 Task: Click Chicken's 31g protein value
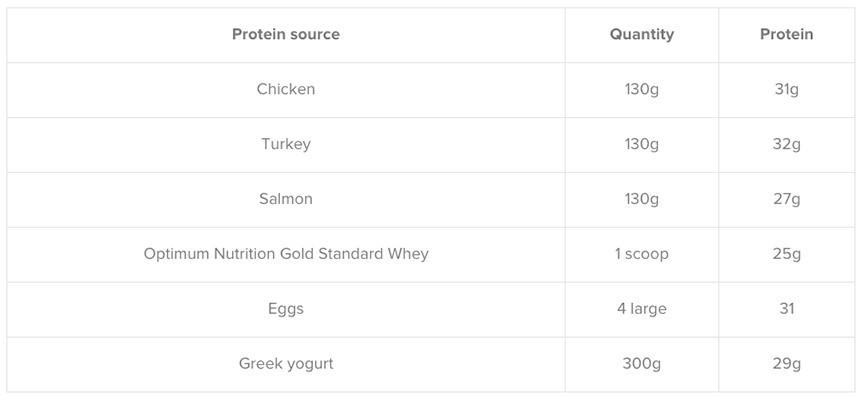pos(787,89)
